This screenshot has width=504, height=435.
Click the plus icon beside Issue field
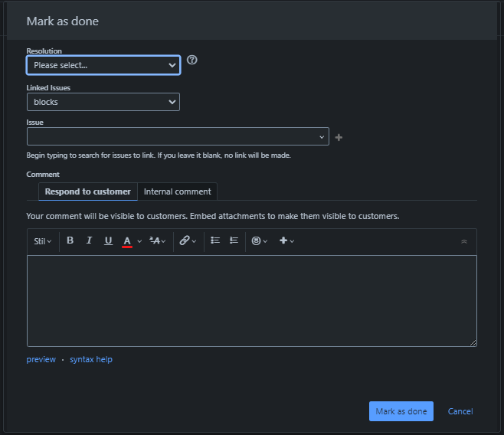(339, 138)
